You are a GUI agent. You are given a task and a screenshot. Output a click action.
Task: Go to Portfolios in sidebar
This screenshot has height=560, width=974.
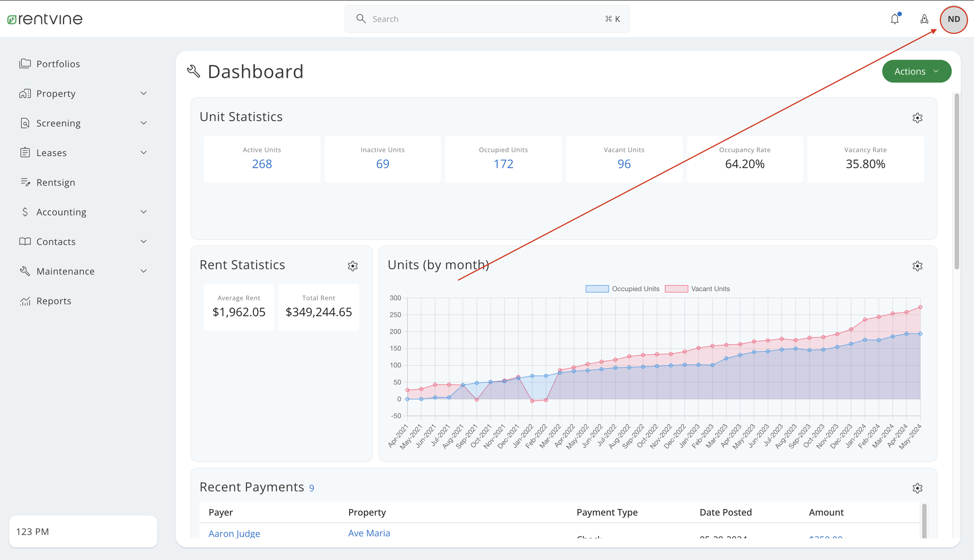pos(58,64)
